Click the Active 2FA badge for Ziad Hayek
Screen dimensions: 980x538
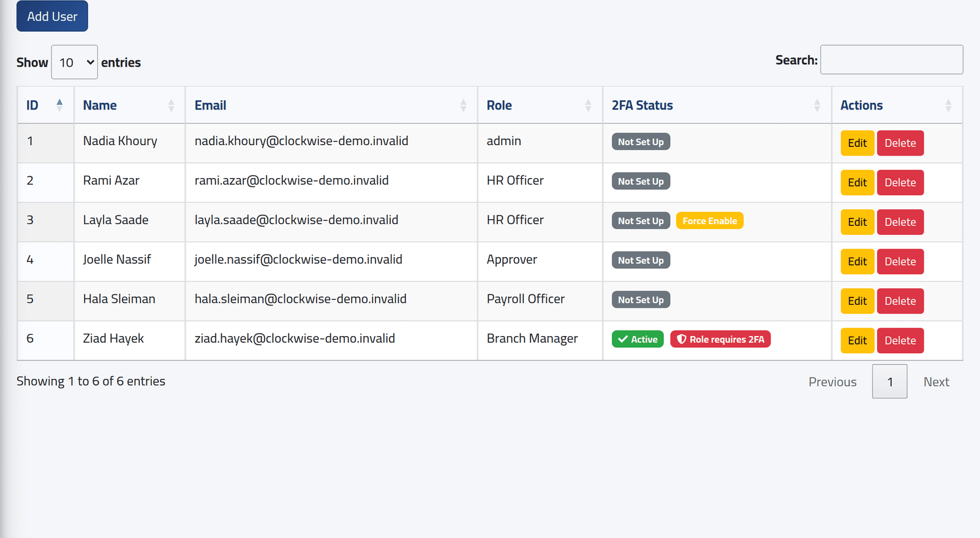638,340
